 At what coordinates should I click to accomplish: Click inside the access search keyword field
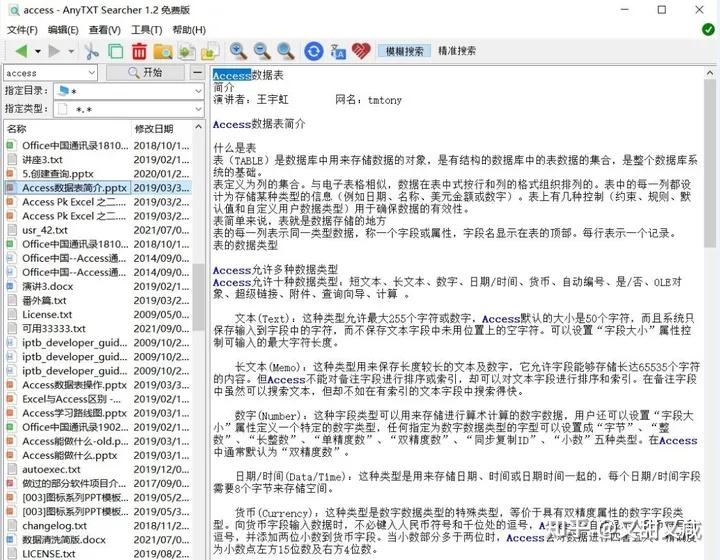46,73
